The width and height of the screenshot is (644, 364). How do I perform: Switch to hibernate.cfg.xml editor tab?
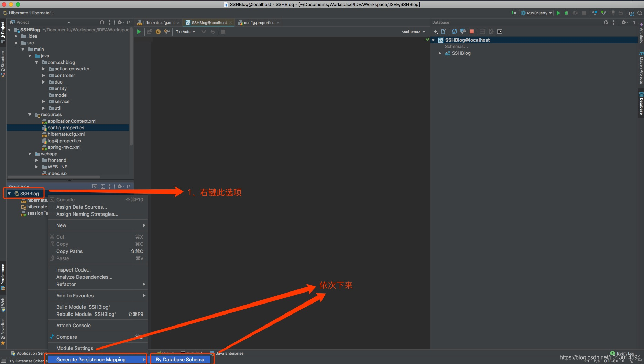[x=159, y=23]
